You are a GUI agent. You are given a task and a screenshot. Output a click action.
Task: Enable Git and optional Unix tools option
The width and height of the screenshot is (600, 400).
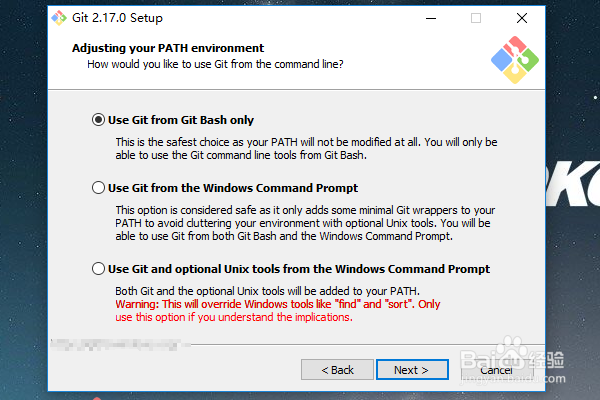coord(98,269)
